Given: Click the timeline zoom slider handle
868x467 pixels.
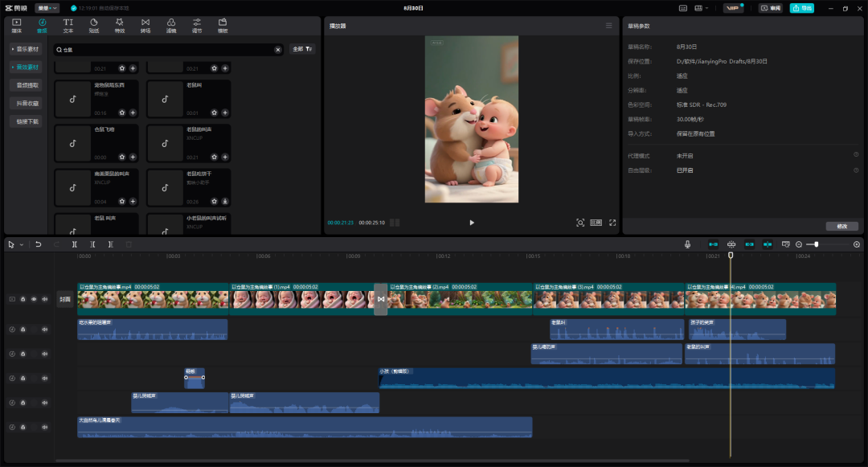Looking at the screenshot, I should (x=816, y=244).
